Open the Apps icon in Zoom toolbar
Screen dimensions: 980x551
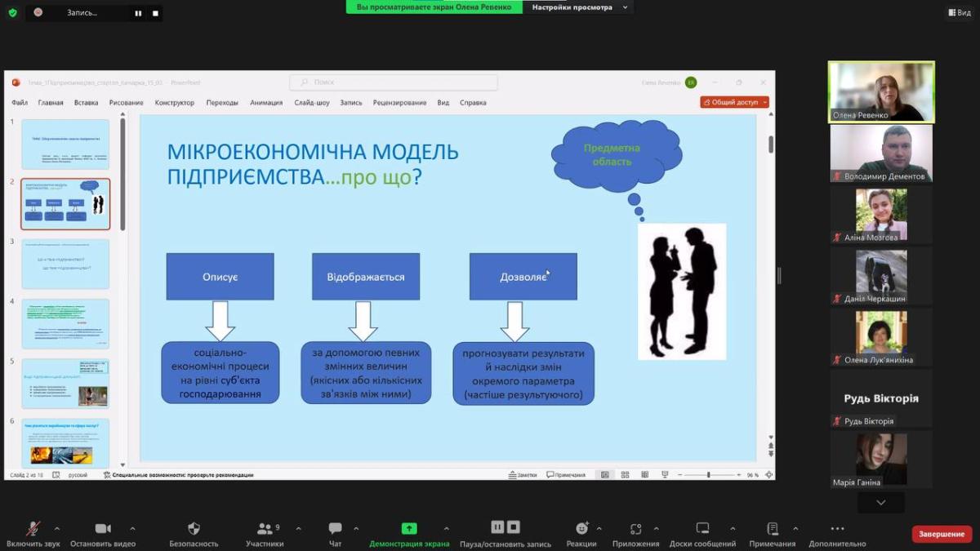click(x=635, y=529)
